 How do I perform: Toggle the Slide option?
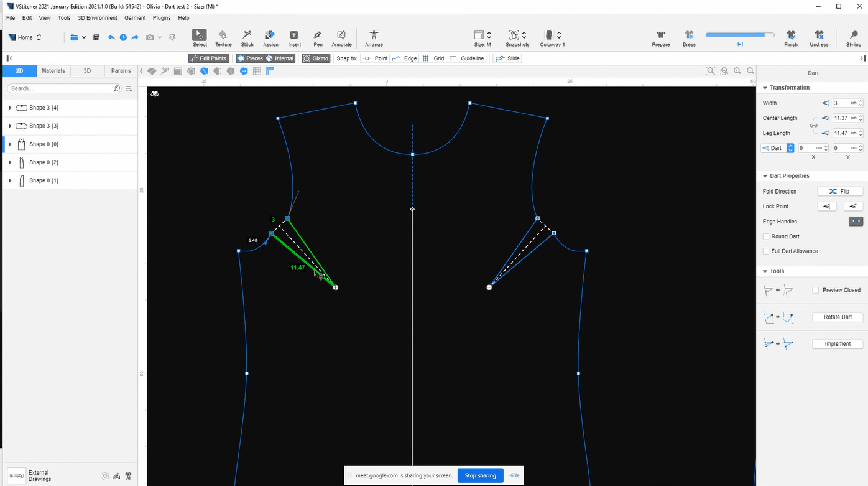(x=507, y=58)
